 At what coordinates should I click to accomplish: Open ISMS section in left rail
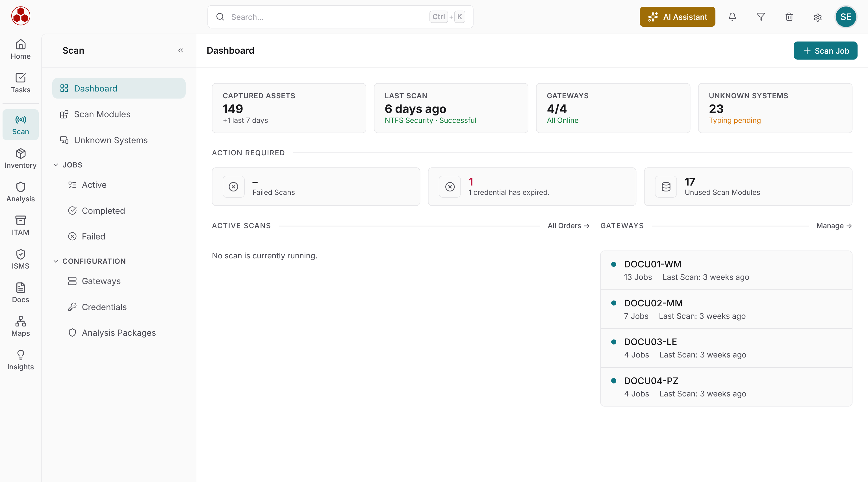tap(21, 259)
